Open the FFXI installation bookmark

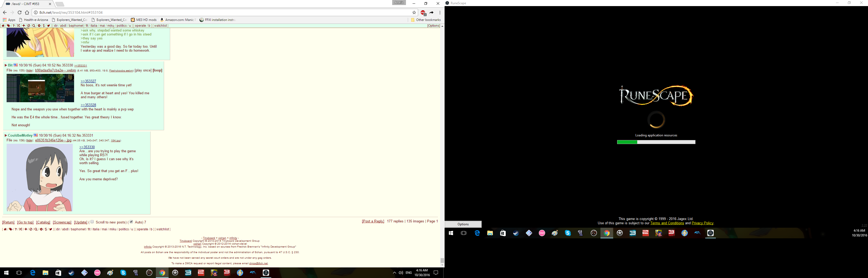click(x=217, y=20)
